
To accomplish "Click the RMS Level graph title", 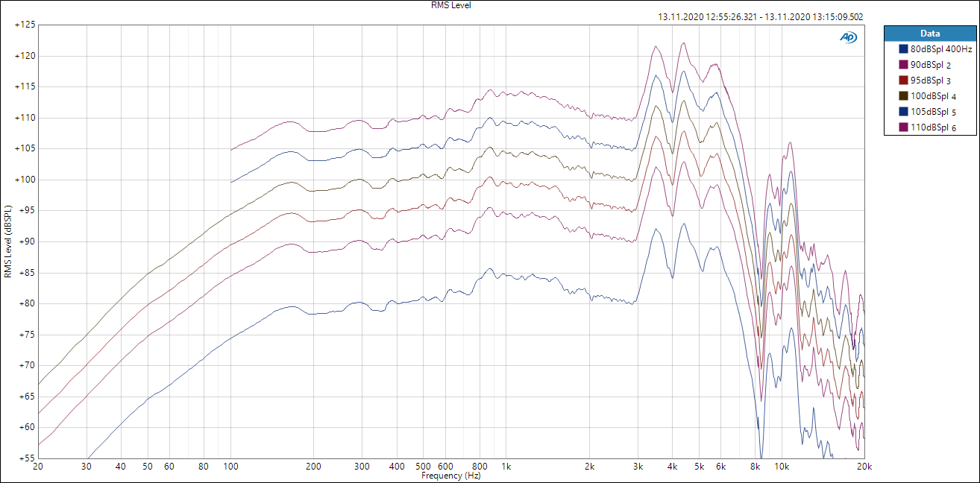I will pos(451,5).
